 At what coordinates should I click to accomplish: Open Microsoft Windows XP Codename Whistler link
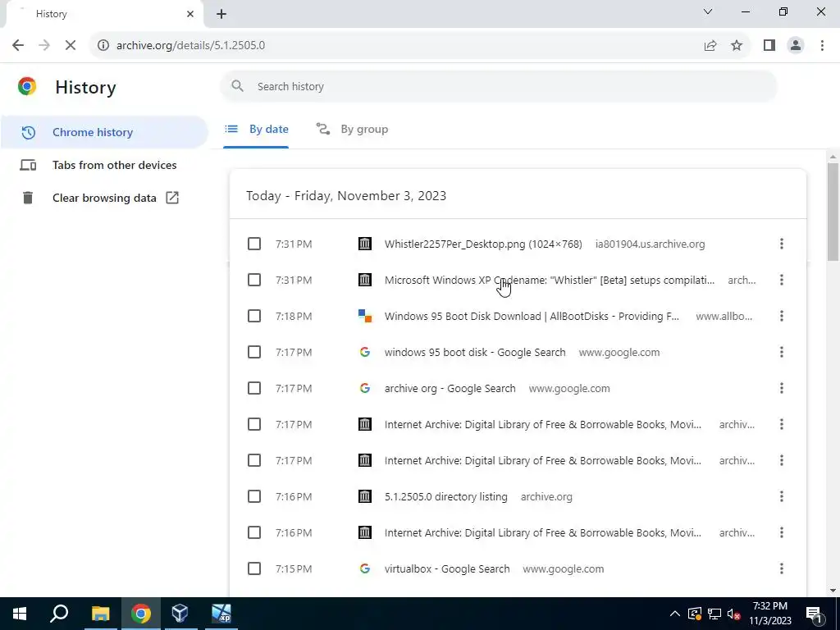(x=550, y=280)
